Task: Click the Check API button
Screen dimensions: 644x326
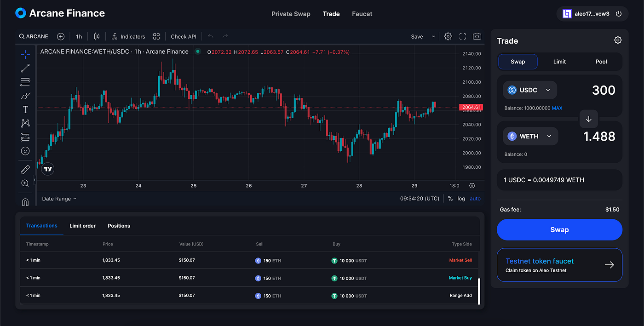Action: click(184, 36)
